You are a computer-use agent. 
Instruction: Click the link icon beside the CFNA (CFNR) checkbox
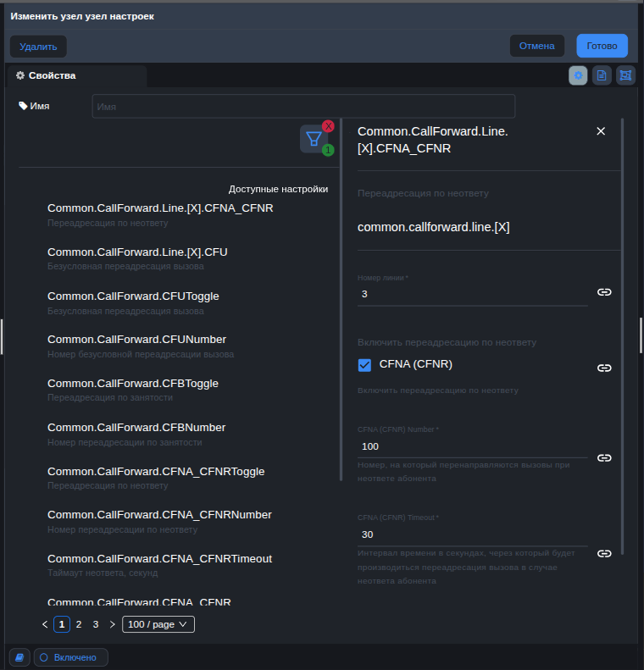click(604, 368)
